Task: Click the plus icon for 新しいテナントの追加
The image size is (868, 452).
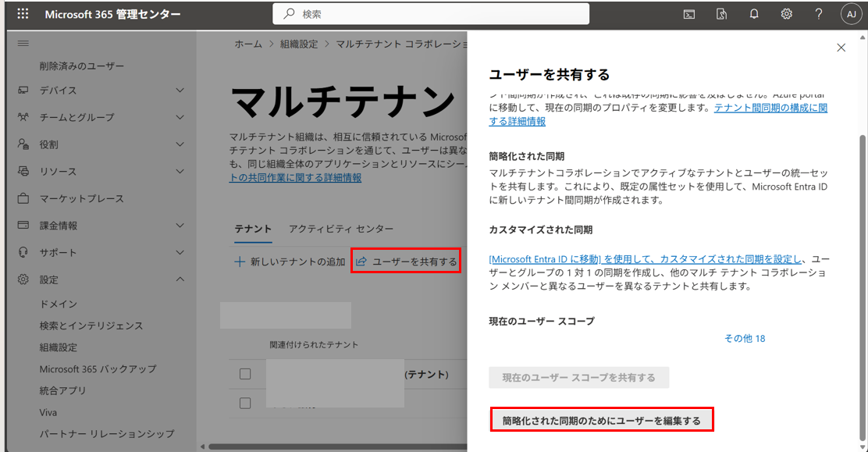Action: [x=240, y=262]
